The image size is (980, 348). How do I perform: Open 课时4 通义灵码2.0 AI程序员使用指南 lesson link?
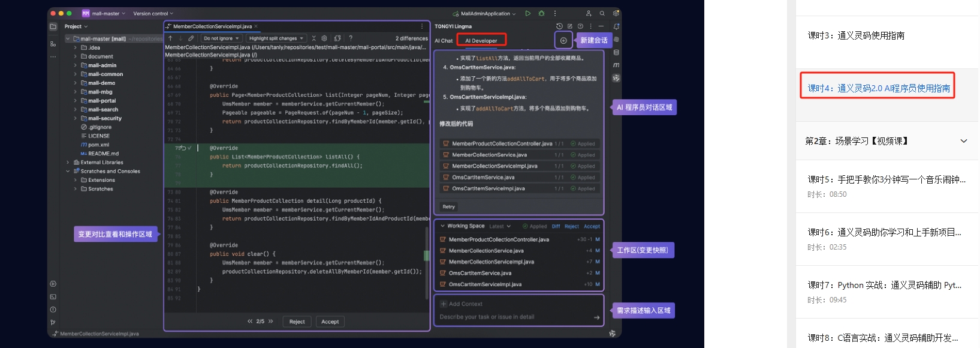coord(878,88)
